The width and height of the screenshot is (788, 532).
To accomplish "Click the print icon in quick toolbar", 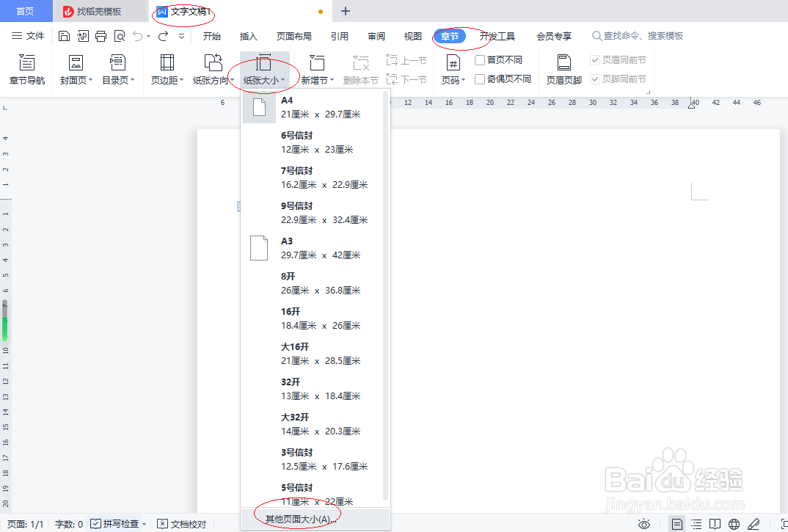I will point(101,36).
